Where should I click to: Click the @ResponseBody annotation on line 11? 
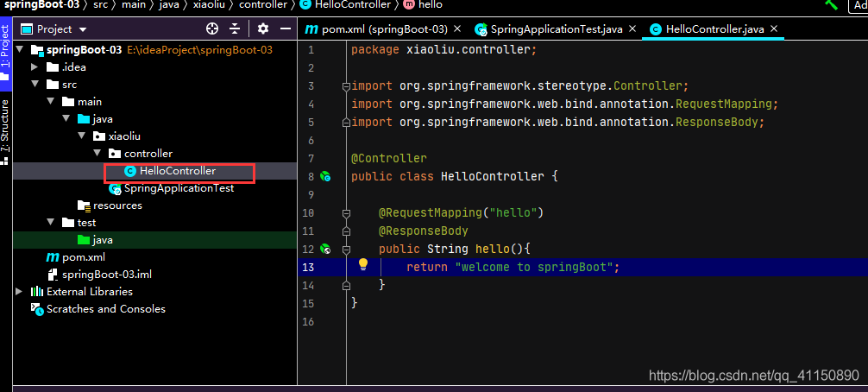tap(424, 231)
